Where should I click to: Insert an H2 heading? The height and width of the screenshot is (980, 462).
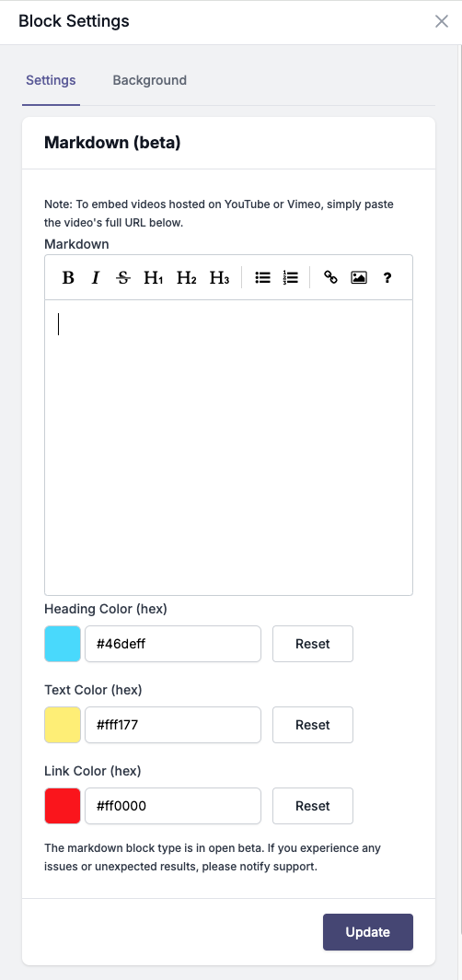[186, 277]
